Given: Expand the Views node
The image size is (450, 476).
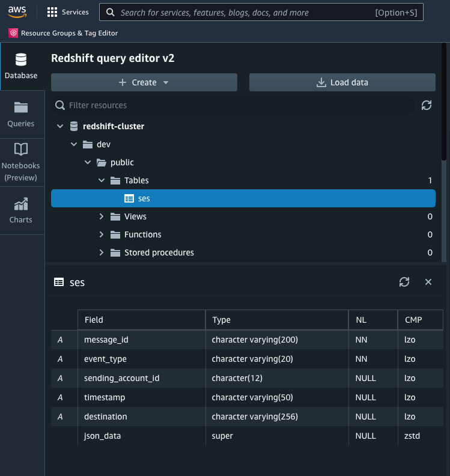Looking at the screenshot, I should point(102,216).
